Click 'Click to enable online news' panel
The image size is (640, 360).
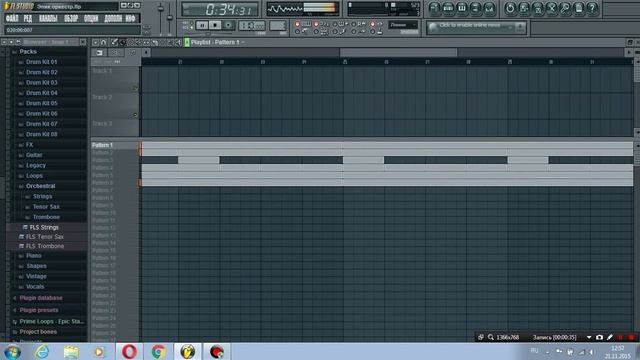[x=476, y=27]
